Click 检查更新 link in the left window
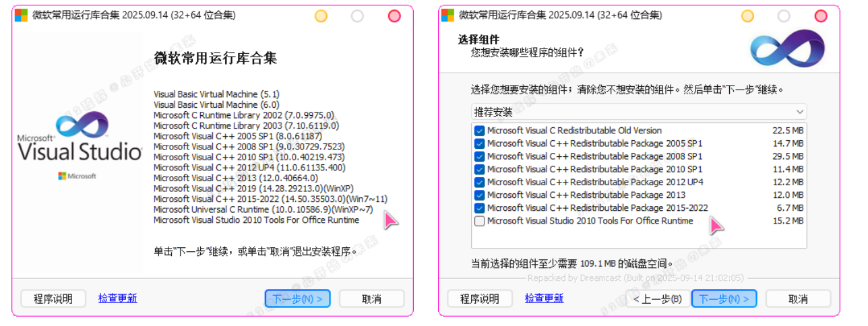Image resolution: width=868 pixels, height=326 pixels. pyautogui.click(x=117, y=298)
